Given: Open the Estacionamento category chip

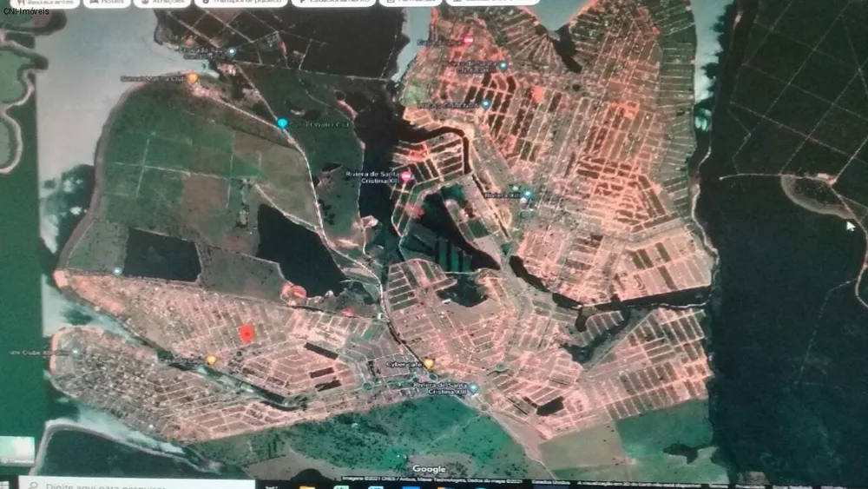Looking at the screenshot, I should [334, 3].
